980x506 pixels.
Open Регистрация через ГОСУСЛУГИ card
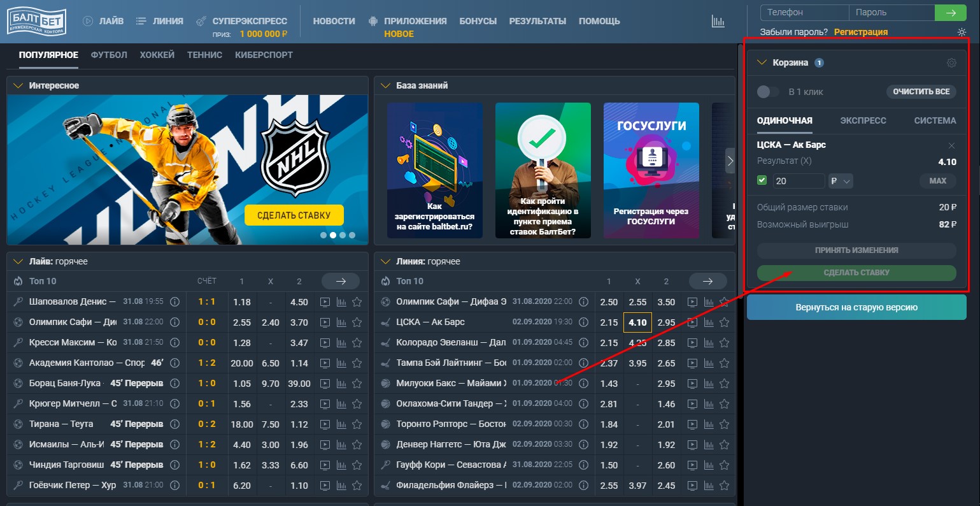[651, 171]
